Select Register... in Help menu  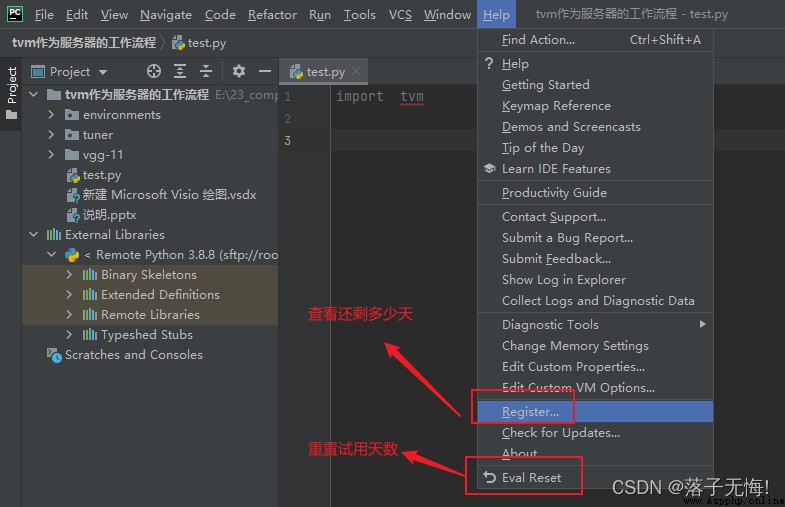[595, 411]
